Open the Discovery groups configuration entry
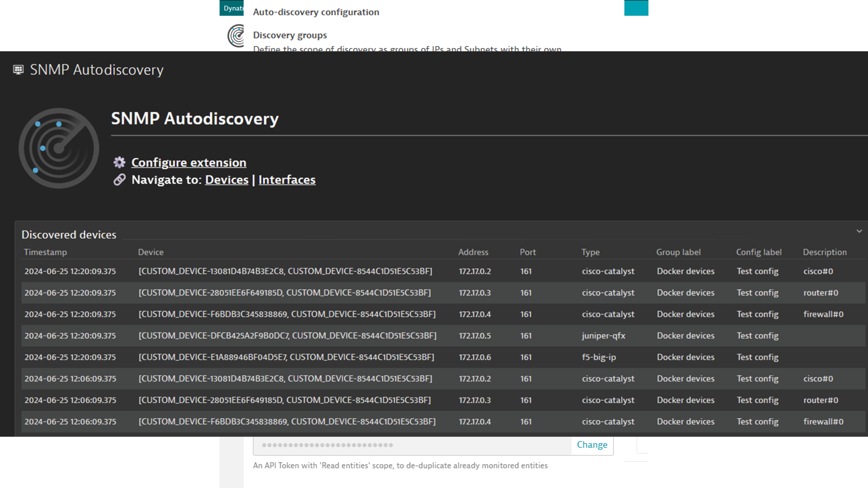The width and height of the screenshot is (868, 488). (290, 35)
